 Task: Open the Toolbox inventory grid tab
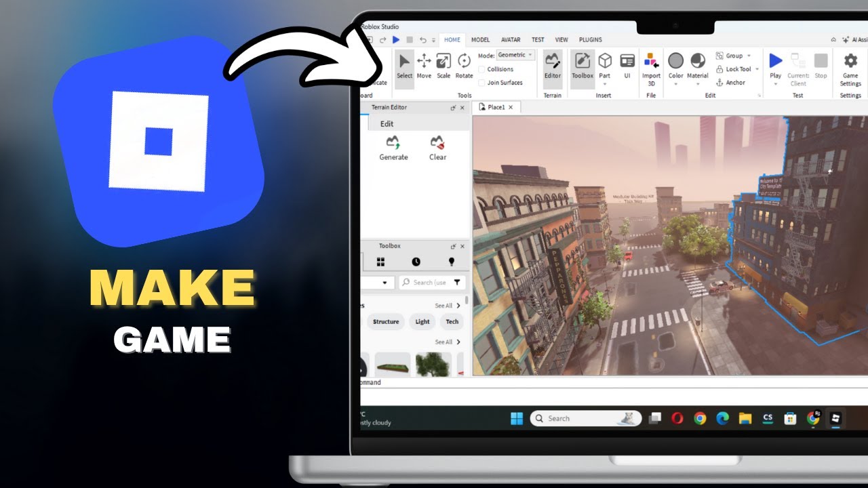380,262
